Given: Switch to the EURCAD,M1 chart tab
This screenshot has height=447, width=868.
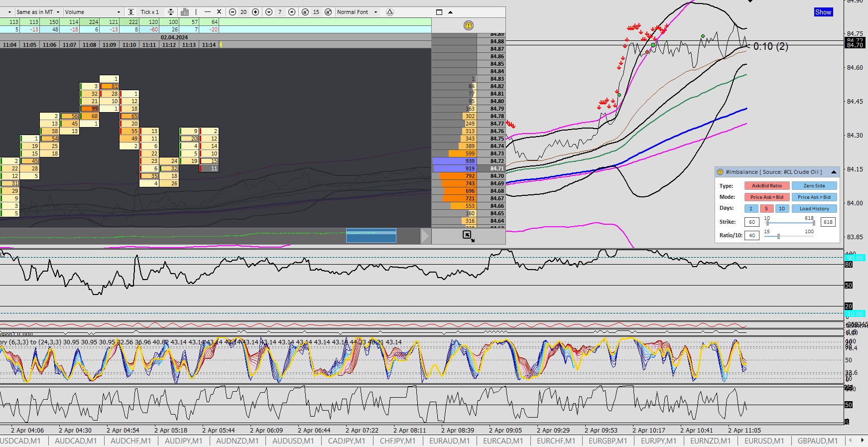Looking at the screenshot, I should [x=503, y=441].
